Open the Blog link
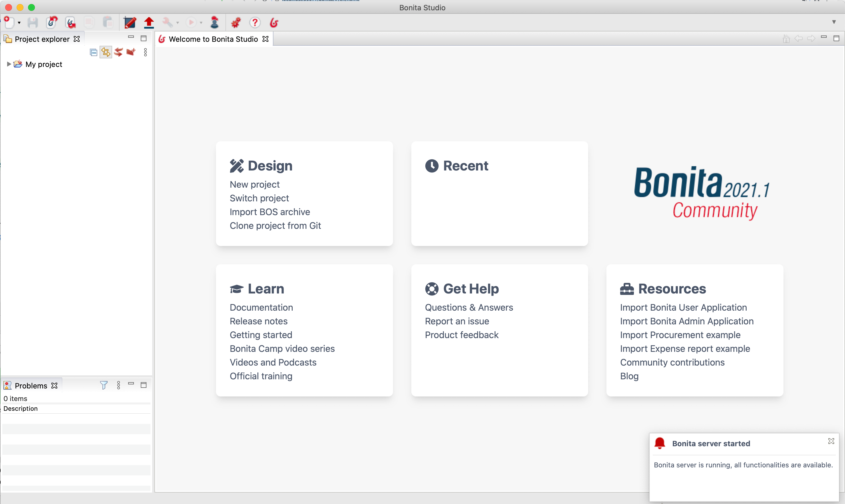Screen dimensions: 845x504 629,376
